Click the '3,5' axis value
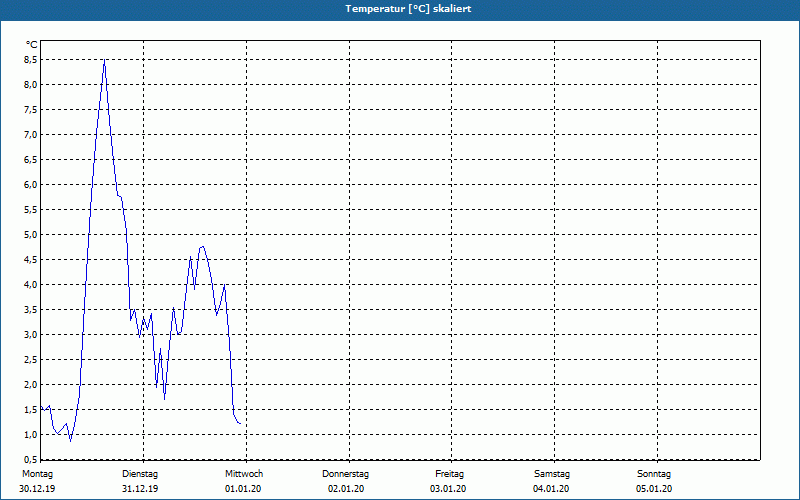This screenshot has height=500, width=800. 31,310
